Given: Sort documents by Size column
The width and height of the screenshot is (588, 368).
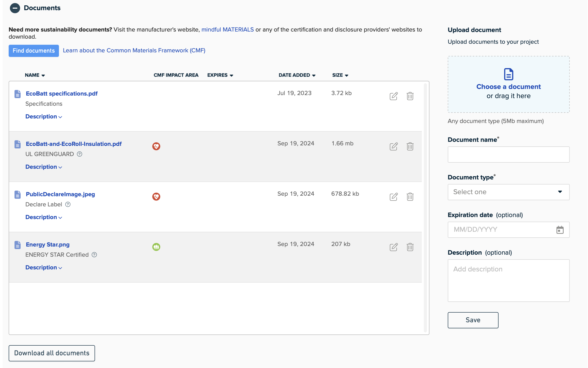Looking at the screenshot, I should point(340,75).
